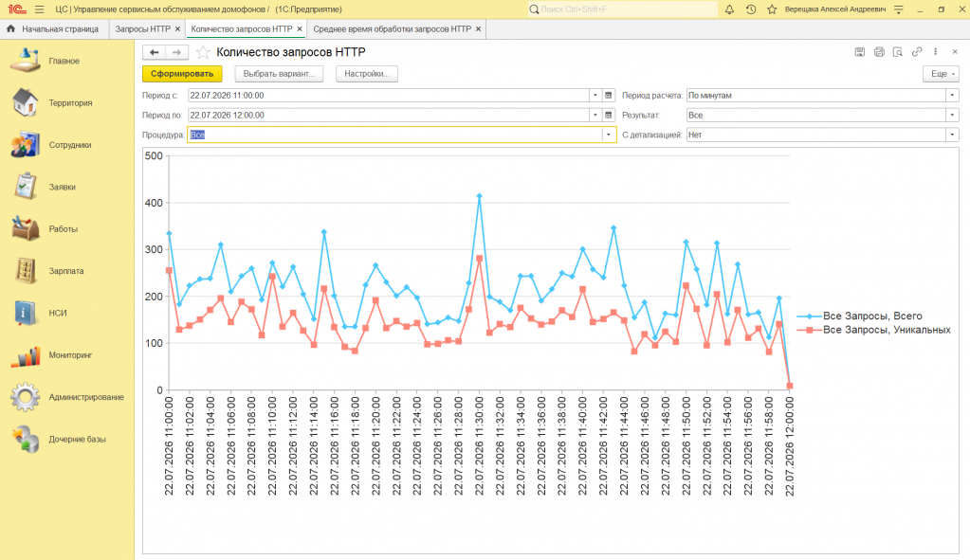Add report to favorites star
Viewport: 970px width, 560px height.
(203, 52)
